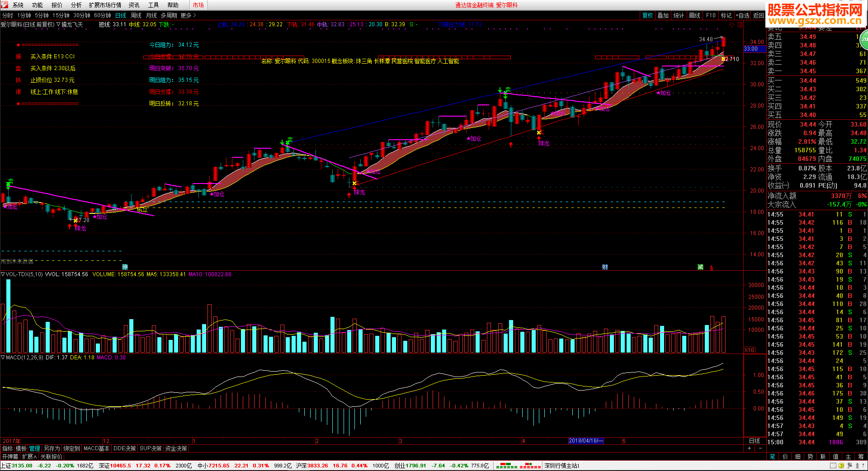This screenshot has width=868, height=471.
Task: Click the 绑定到 bind button
Action: coord(71,448)
